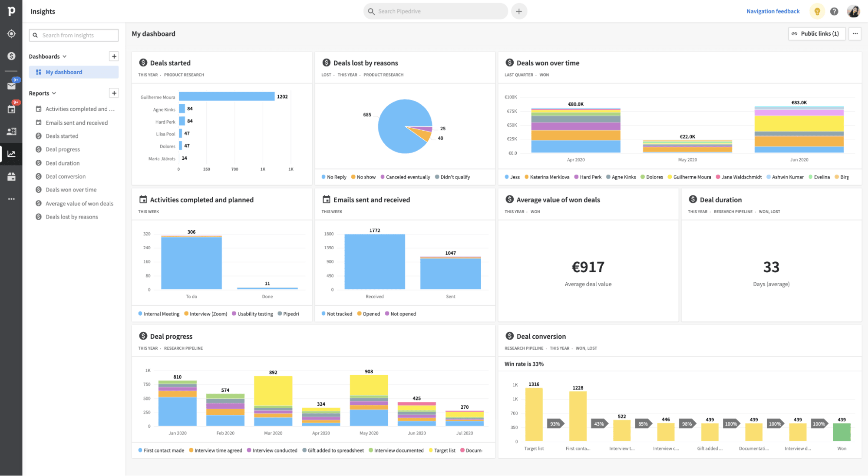Screen dimensions: 868x476
Task: Click the Emails sent and received icon
Action: [x=38, y=122]
